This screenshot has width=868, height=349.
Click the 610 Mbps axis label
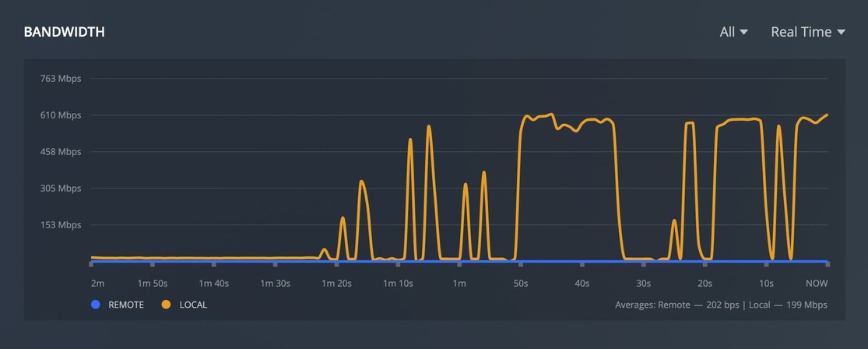click(61, 115)
